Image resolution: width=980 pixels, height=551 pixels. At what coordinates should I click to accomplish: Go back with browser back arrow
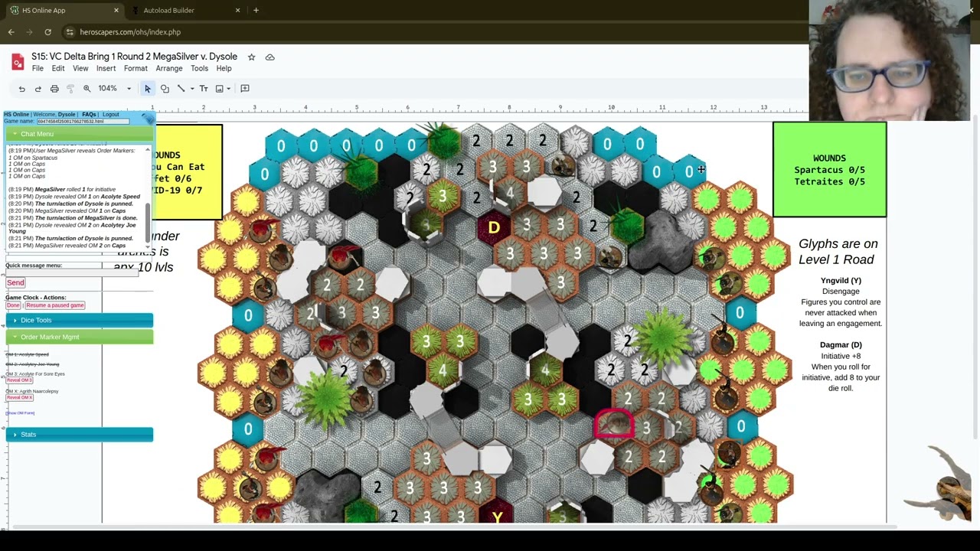[11, 32]
